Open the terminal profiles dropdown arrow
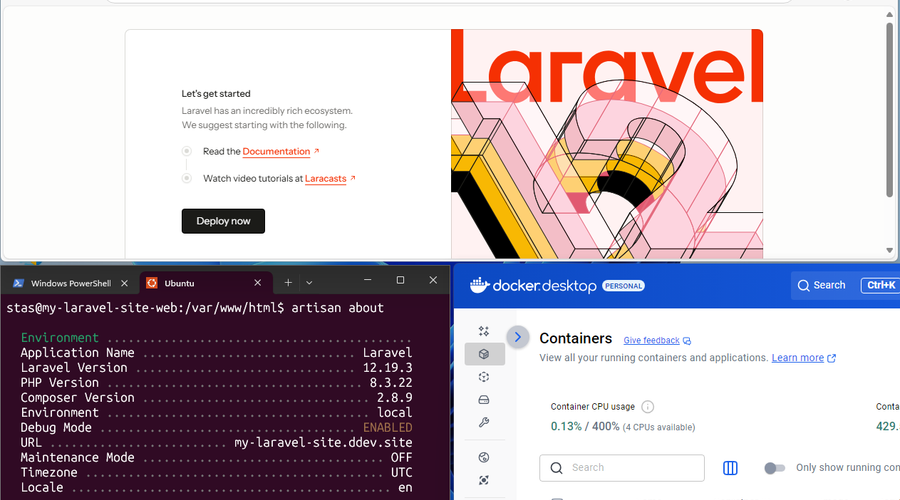Image resolution: width=900 pixels, height=500 pixels. click(x=309, y=282)
